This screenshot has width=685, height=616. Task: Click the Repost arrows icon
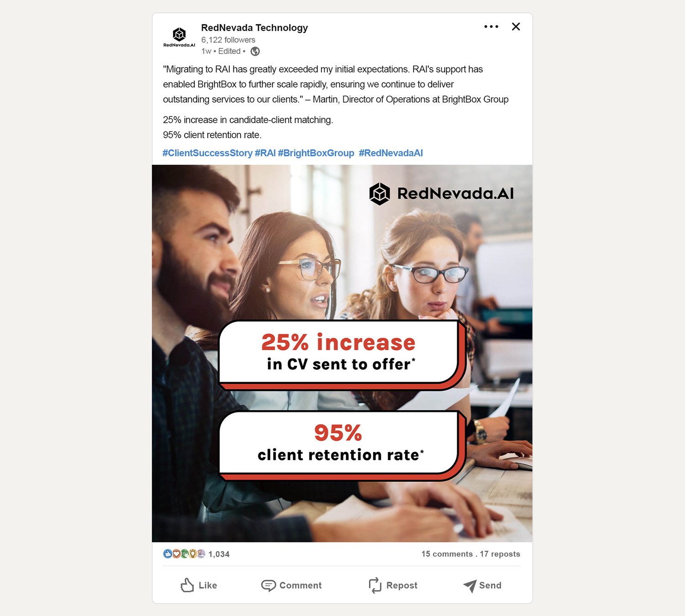tap(375, 585)
